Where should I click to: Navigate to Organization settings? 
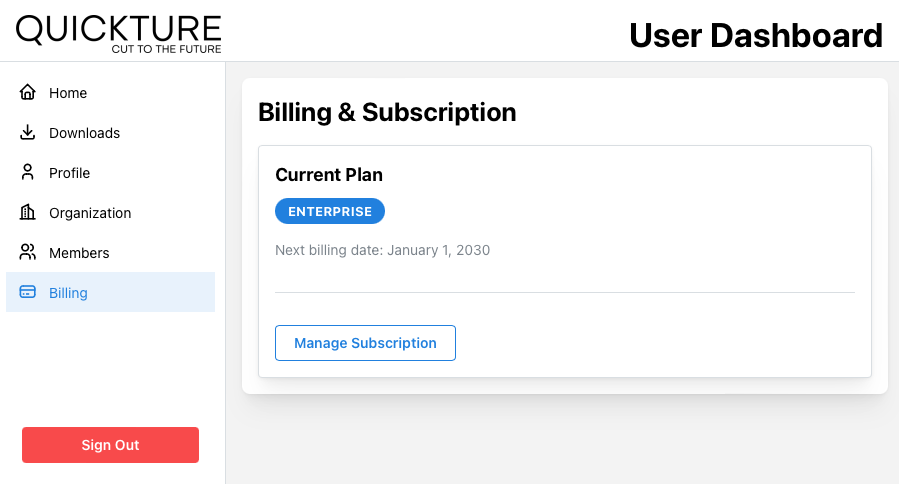[111, 213]
